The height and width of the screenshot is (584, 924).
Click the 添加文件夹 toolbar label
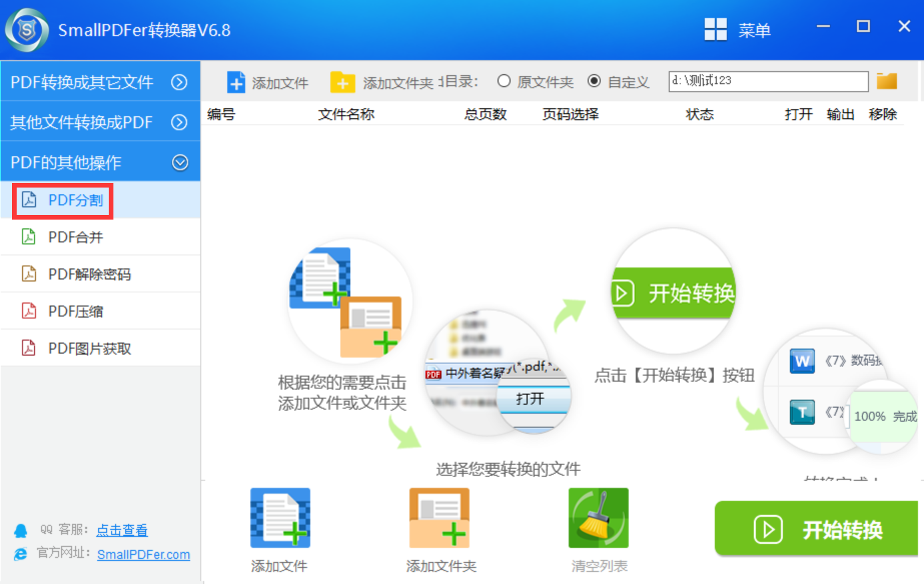click(x=398, y=83)
